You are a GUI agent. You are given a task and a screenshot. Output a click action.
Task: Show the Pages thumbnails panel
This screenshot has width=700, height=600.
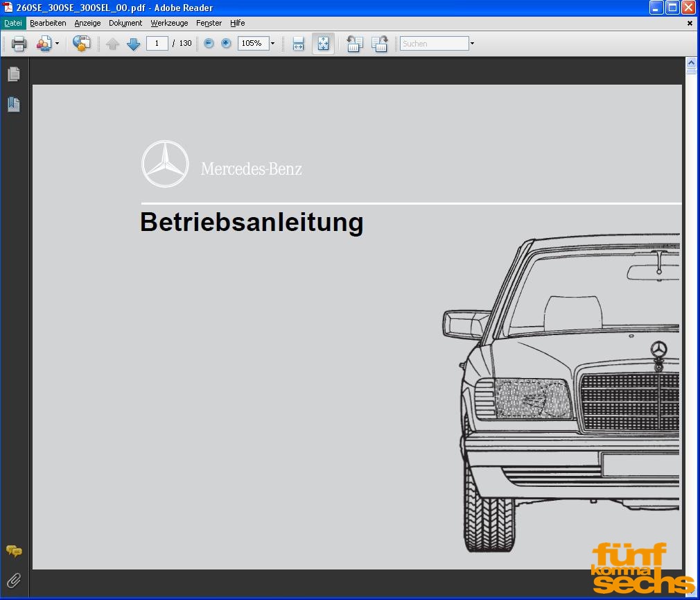pyautogui.click(x=14, y=74)
